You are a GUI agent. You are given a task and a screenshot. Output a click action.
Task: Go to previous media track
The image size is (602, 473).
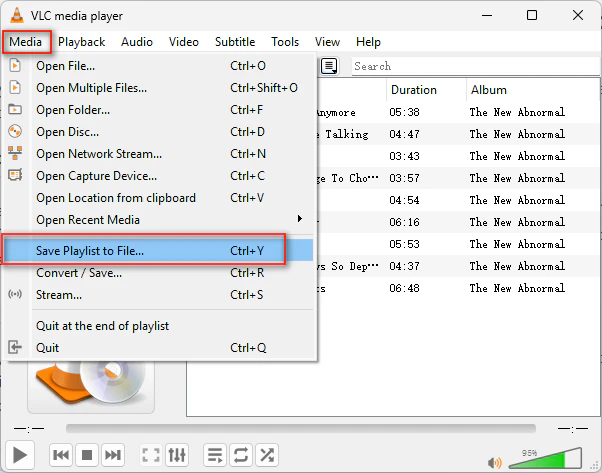[61, 455]
